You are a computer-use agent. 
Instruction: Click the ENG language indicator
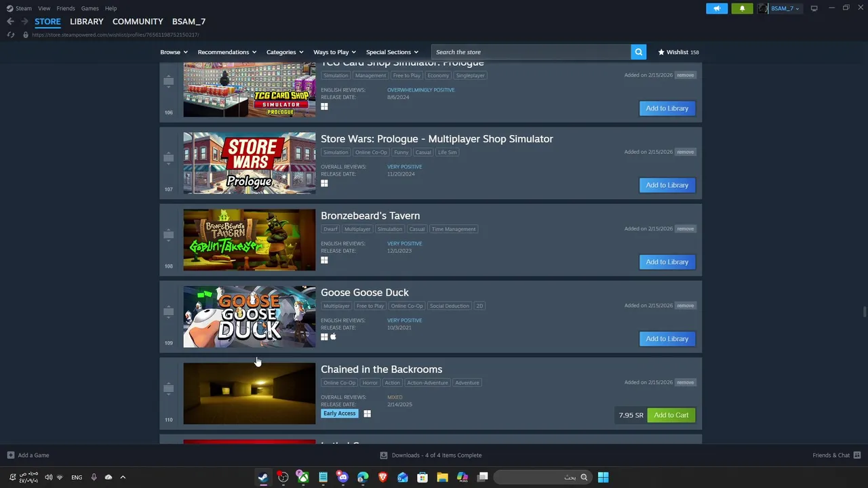coord(77,477)
